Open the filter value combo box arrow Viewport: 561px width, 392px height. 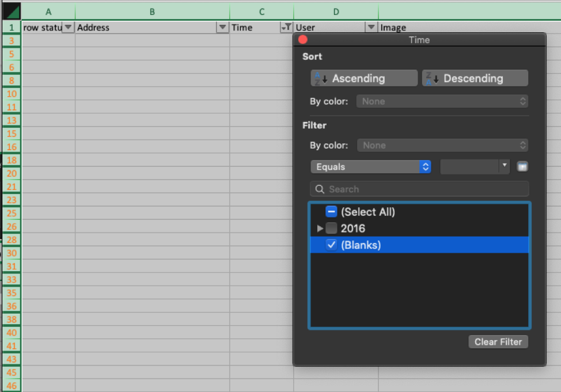(x=505, y=166)
